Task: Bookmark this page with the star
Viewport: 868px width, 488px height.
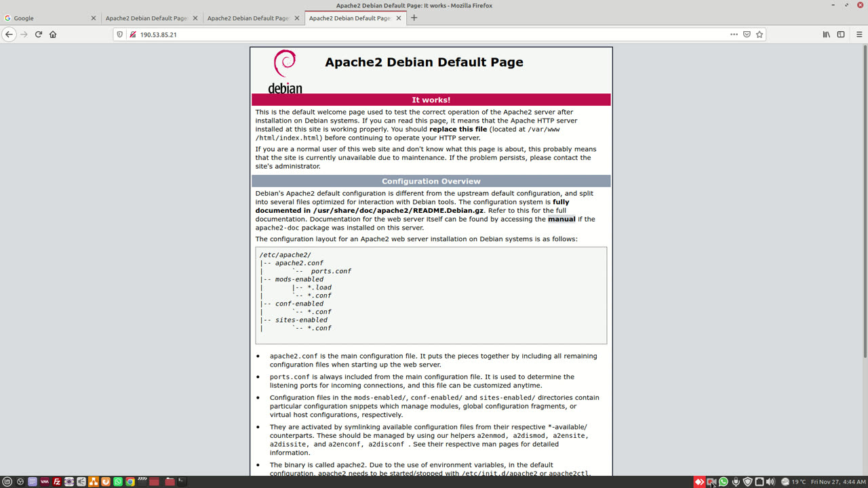Action: [x=759, y=35]
